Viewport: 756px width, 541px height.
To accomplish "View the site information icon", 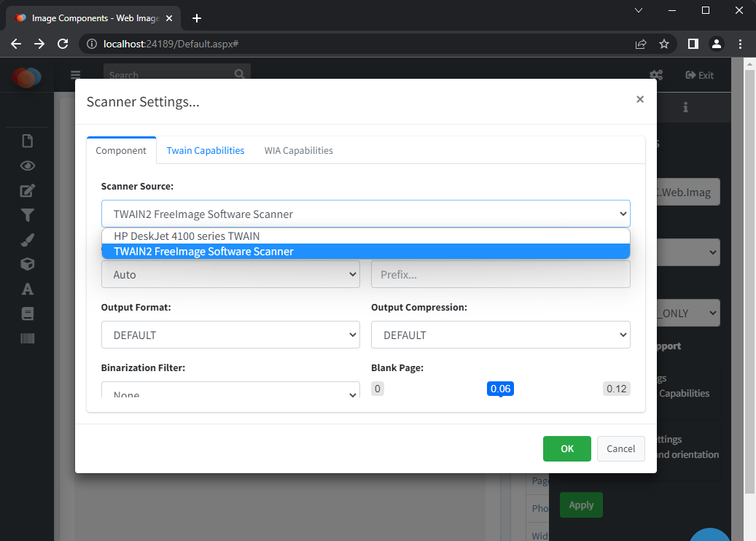I will tap(92, 44).
